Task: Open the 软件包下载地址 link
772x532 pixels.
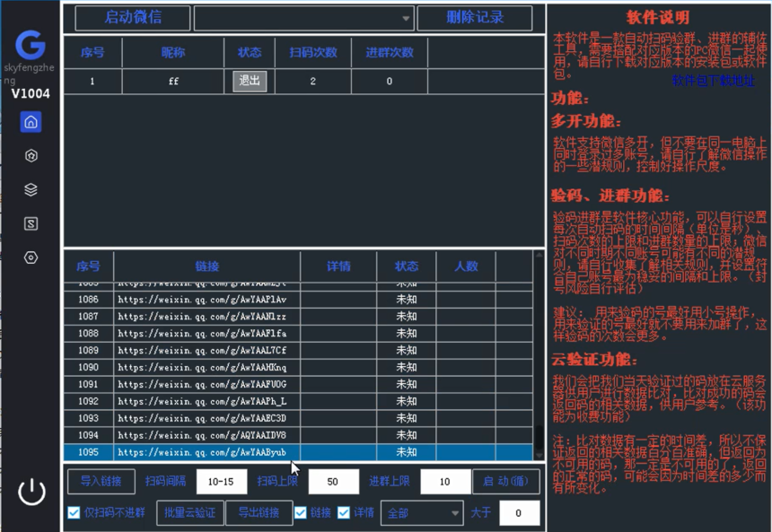Action: [x=713, y=81]
